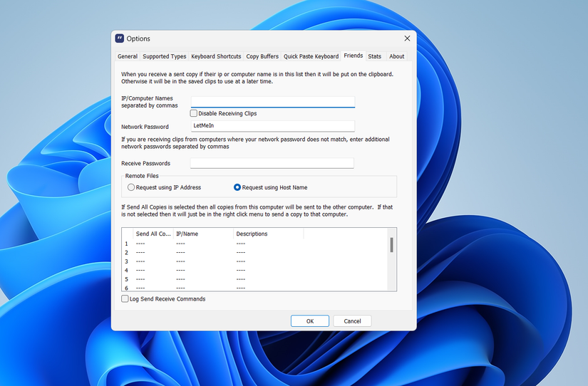Click the friends list vertical scrollbar
The height and width of the screenshot is (386, 588).
391,259
